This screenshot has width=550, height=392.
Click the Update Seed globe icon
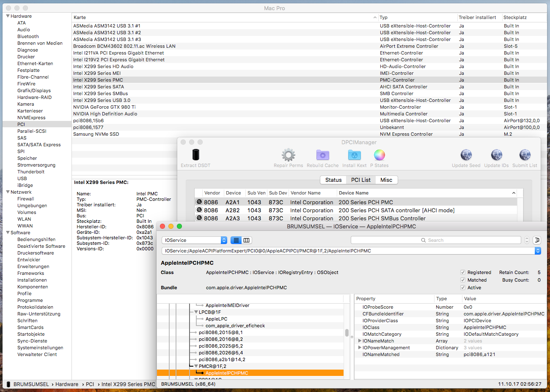tap(466, 155)
